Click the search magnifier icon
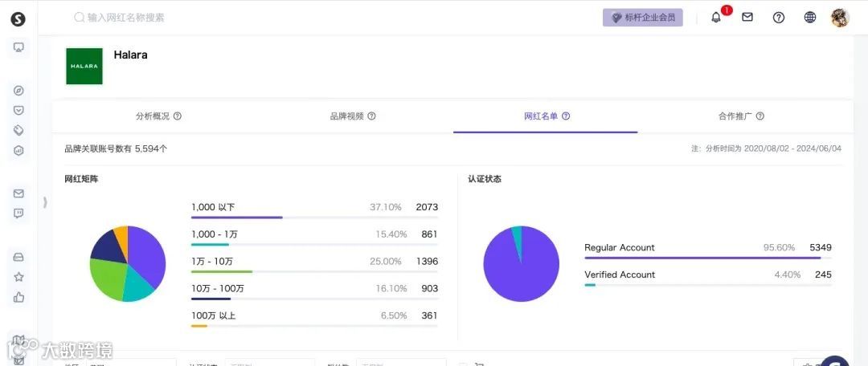Viewport: 868px width, 366px height. click(x=79, y=18)
